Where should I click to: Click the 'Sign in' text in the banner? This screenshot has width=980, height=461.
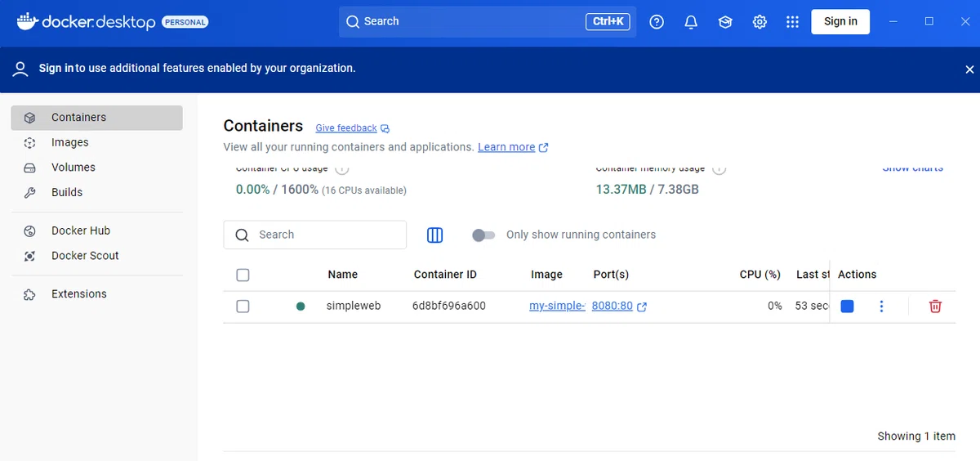(x=56, y=69)
